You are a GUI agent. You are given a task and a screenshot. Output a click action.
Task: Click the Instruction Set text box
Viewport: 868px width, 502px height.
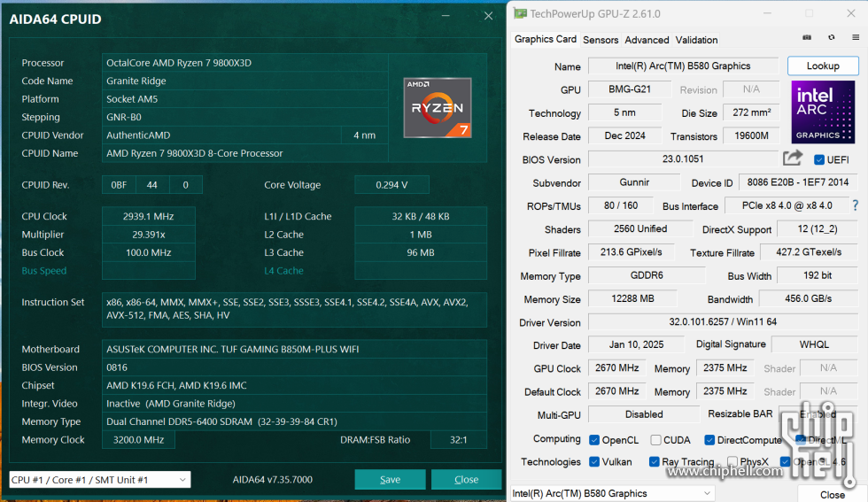294,309
